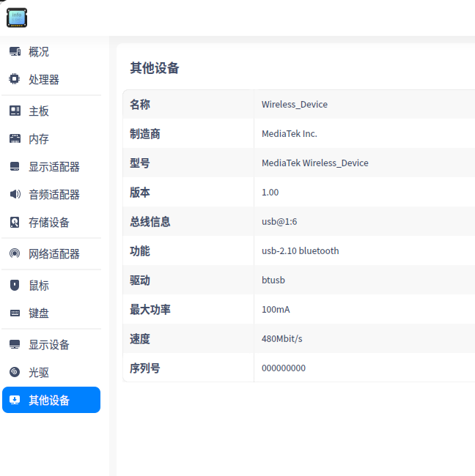Select the Wireless_Device name value
Viewport: 475px width, 476px height.
(295, 105)
